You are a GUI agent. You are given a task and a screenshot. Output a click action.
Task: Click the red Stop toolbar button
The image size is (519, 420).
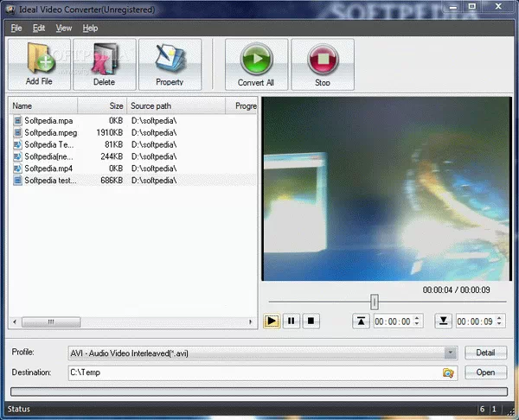(323, 64)
